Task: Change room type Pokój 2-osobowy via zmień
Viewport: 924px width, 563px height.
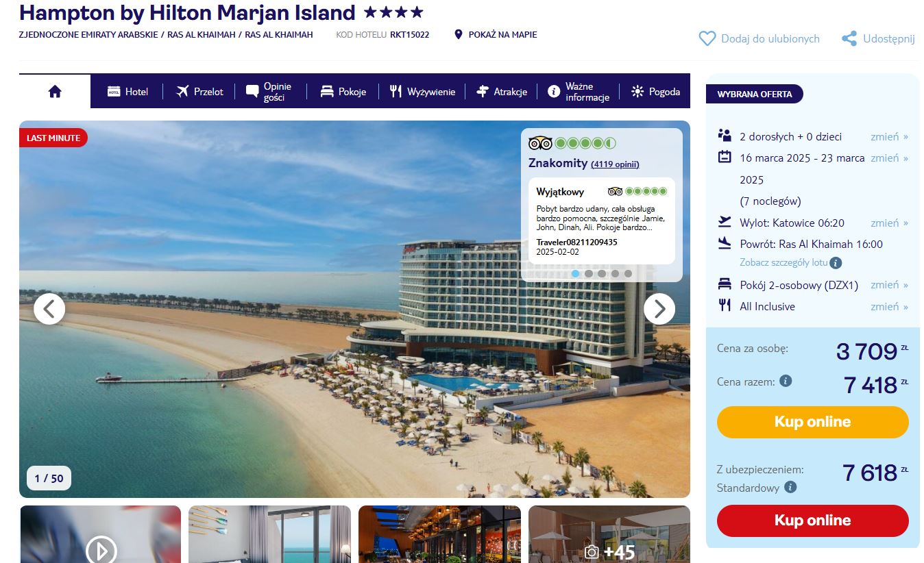Action: click(x=889, y=285)
